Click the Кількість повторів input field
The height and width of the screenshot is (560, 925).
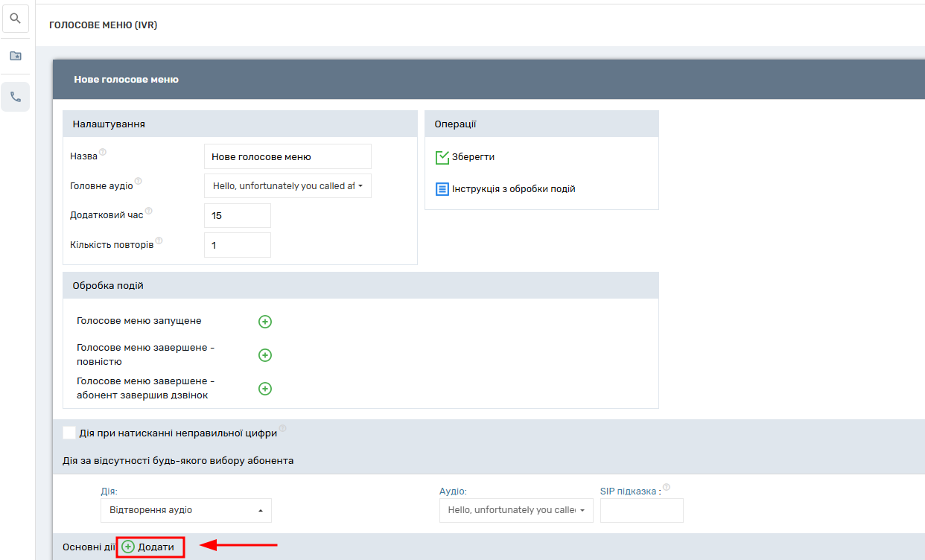pyautogui.click(x=237, y=245)
